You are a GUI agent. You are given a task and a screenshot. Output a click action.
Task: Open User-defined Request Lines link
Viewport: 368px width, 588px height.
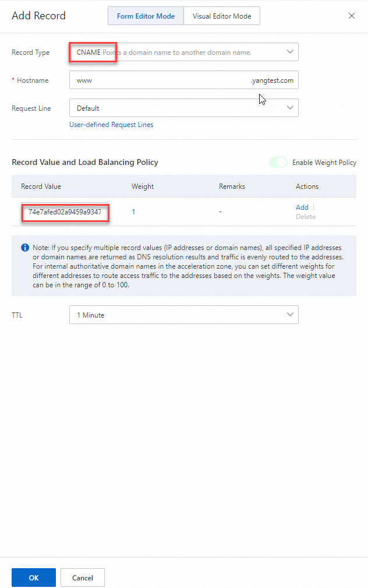[x=111, y=125]
